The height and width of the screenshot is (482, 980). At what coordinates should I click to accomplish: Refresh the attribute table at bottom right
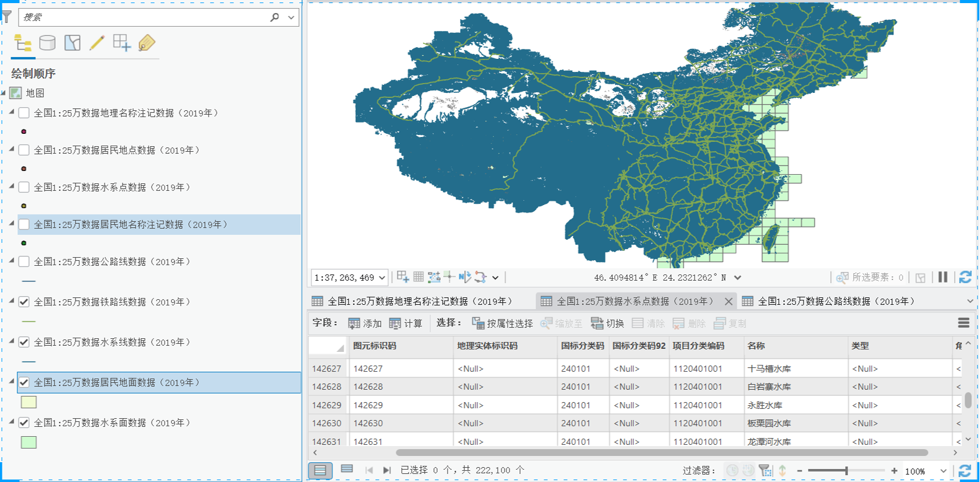(965, 471)
